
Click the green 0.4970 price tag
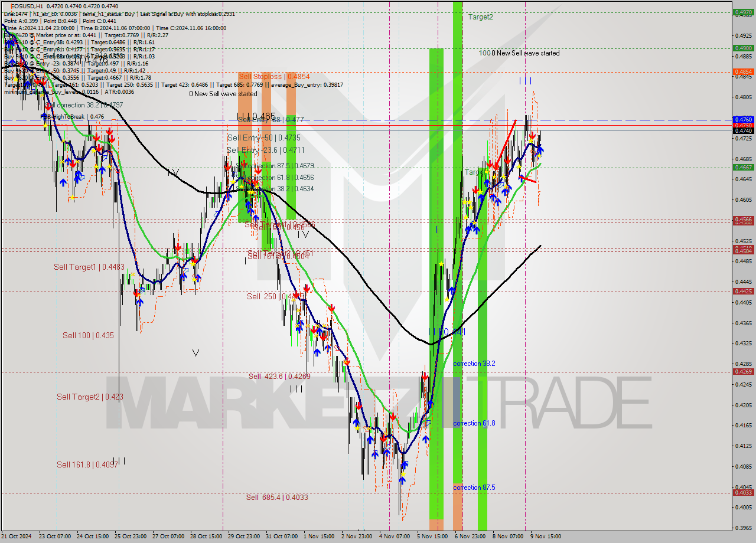[x=742, y=12]
